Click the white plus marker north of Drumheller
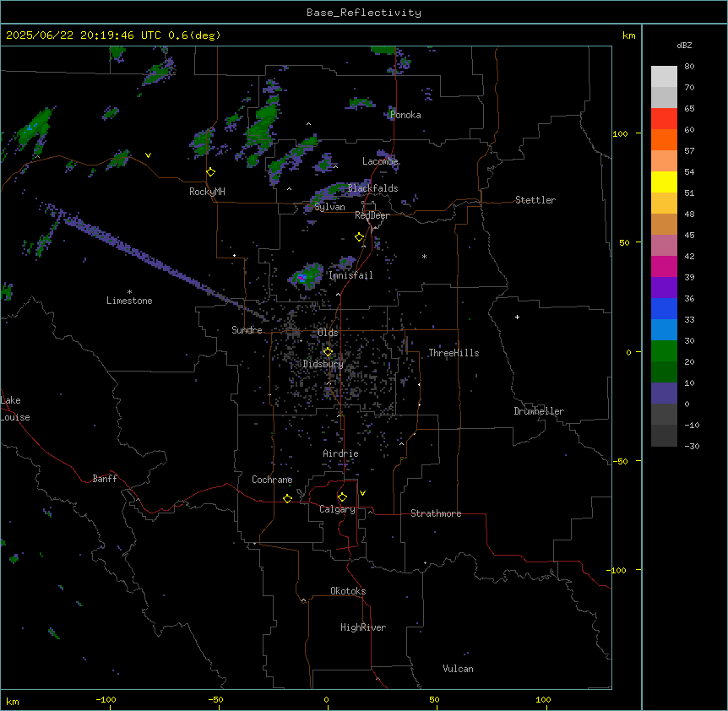Screen dimensions: 728x711 point(517,317)
